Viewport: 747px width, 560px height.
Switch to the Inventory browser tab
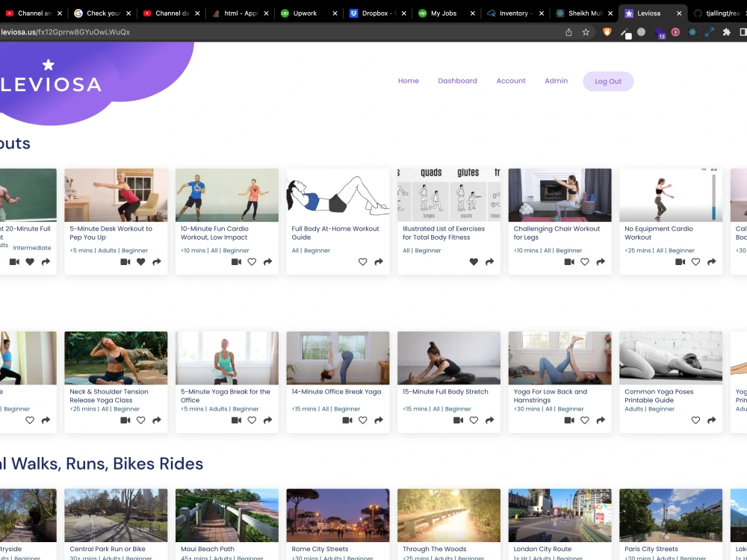tap(514, 13)
